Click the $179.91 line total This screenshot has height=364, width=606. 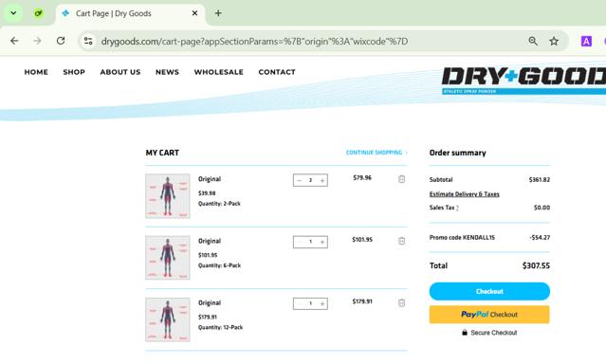tap(362, 301)
